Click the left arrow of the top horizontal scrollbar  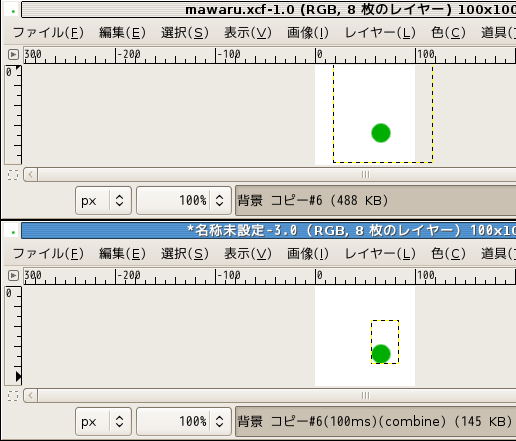(31, 174)
